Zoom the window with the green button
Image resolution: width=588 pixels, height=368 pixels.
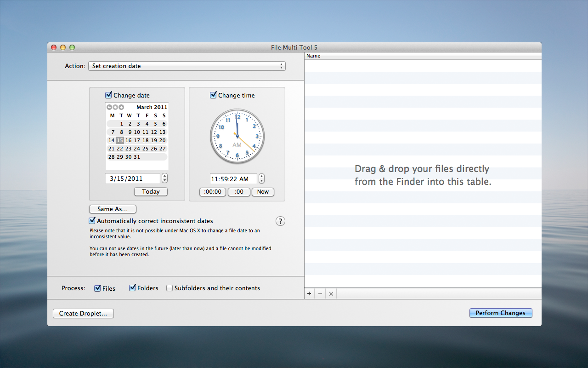coord(72,47)
